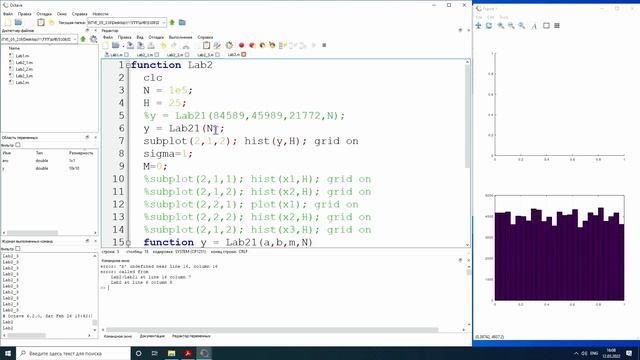The image size is (640, 360).
Task: Click Open file icon in editor toolbar
Action: [x=116, y=45]
